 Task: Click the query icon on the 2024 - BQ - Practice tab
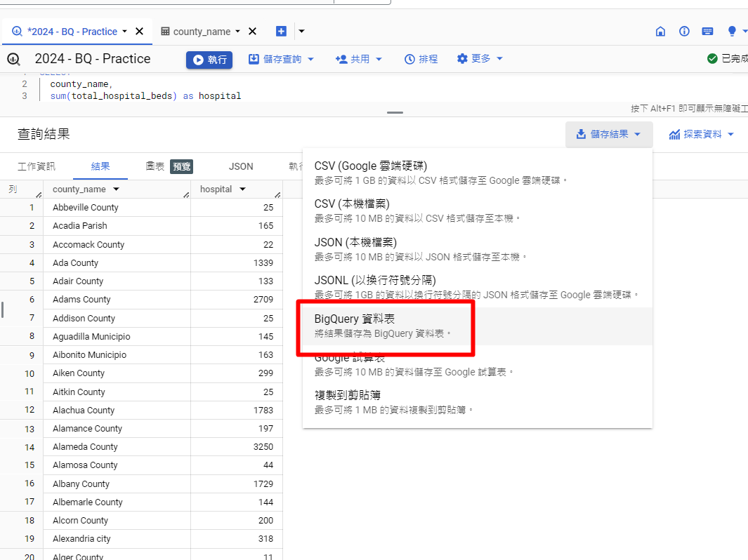click(x=17, y=32)
